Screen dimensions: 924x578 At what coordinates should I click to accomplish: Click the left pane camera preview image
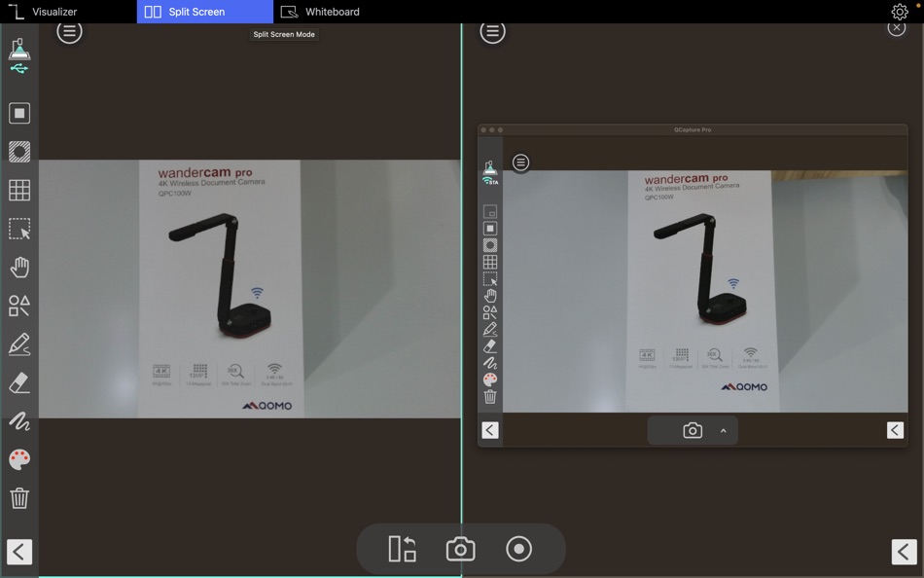pyautogui.click(x=250, y=289)
